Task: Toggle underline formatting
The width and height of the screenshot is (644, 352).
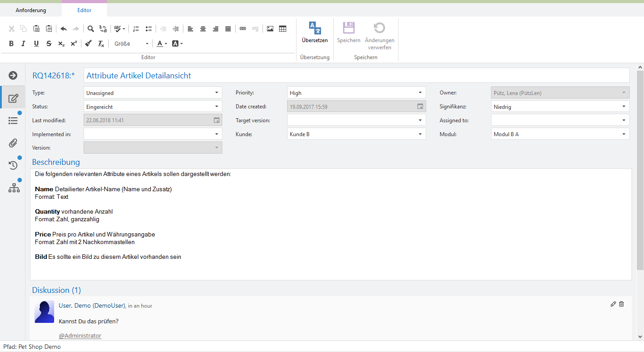Action: 36,43
